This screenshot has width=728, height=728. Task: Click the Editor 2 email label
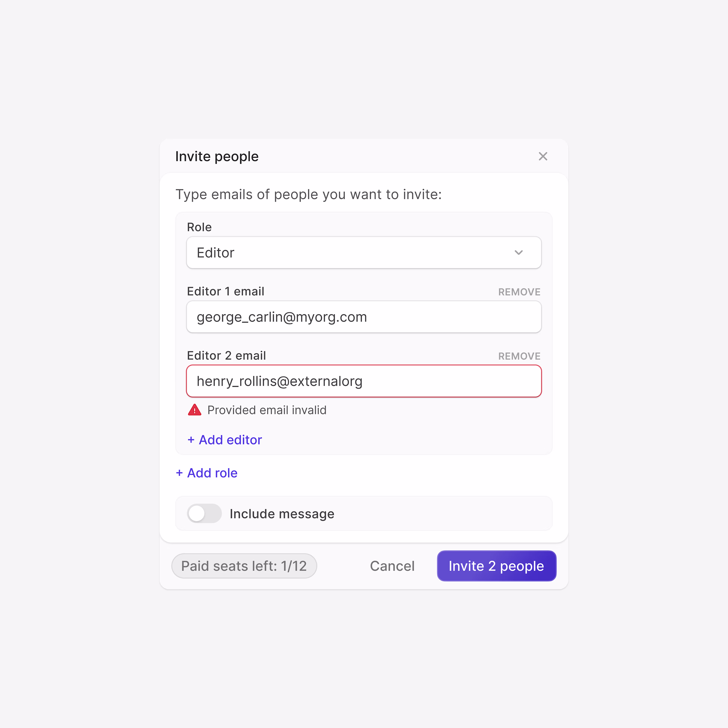click(226, 355)
